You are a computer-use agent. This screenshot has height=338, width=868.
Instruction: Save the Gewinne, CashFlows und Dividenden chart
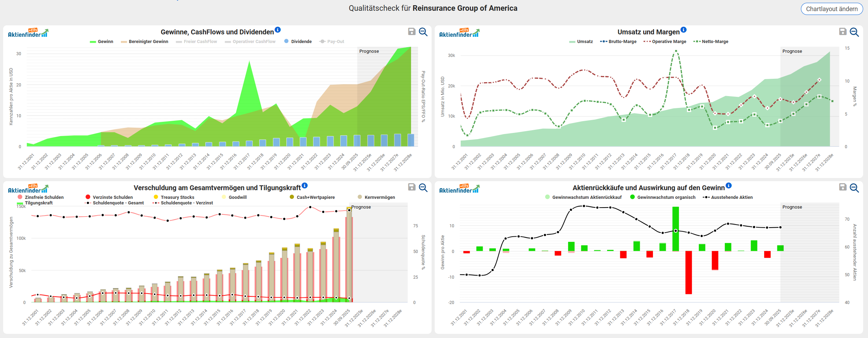point(411,32)
